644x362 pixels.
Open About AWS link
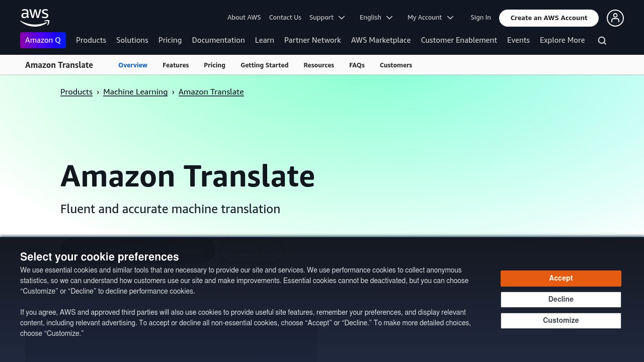pyautogui.click(x=244, y=18)
